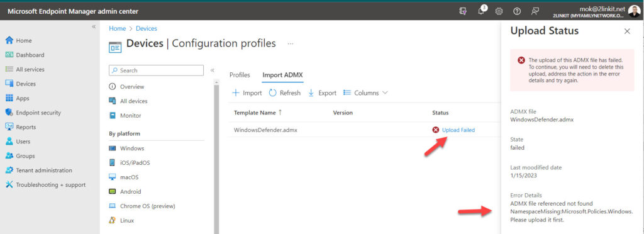Click the Monitor icon in Devices menu
This screenshot has height=234, width=644.
112,116
